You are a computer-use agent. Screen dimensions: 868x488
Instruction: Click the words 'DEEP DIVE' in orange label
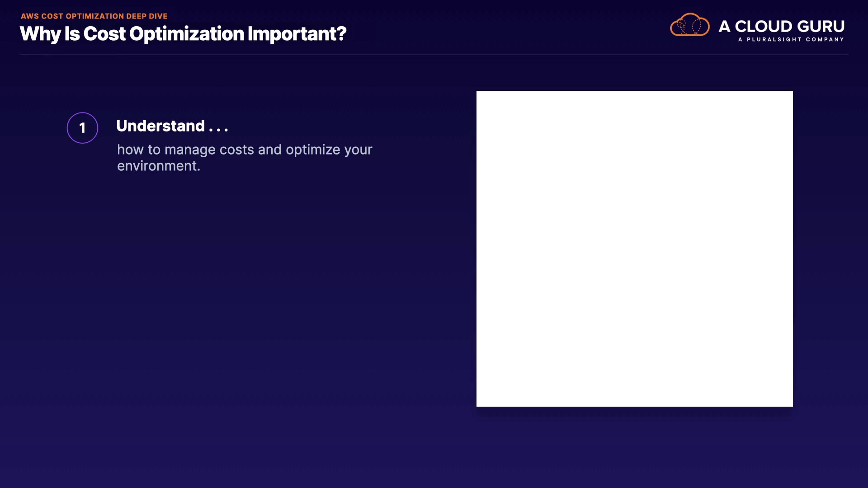(147, 16)
